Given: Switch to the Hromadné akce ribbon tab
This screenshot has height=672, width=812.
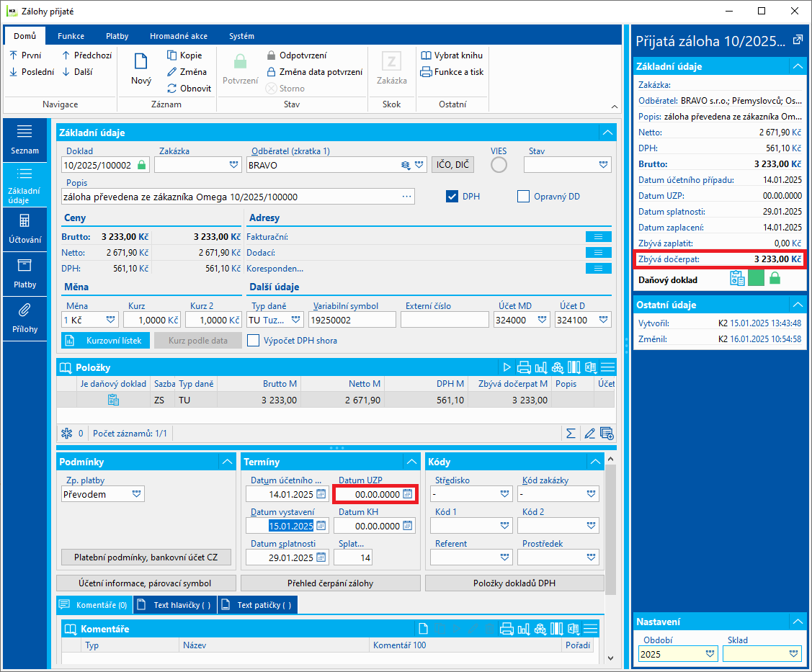Looking at the screenshot, I should point(179,36).
